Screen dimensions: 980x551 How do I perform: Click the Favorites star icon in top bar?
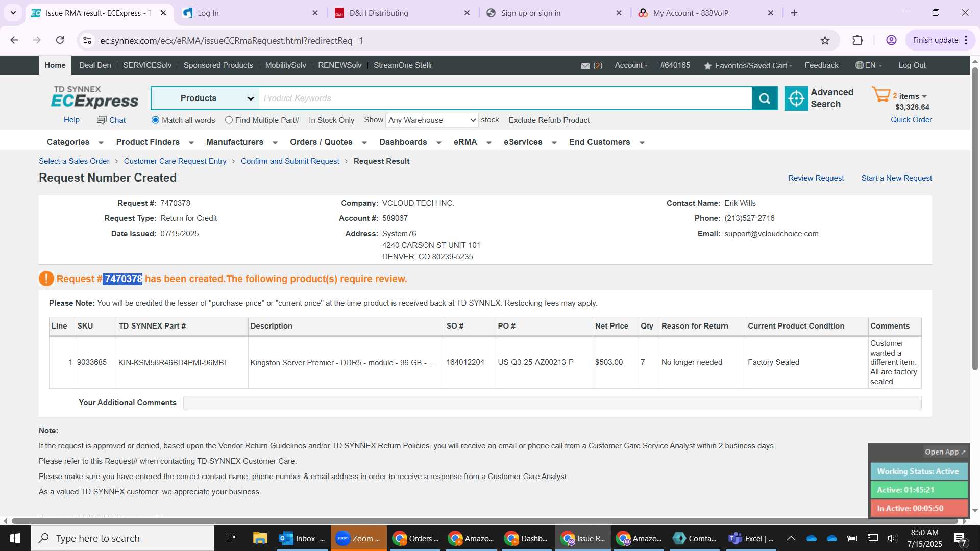[707, 66]
